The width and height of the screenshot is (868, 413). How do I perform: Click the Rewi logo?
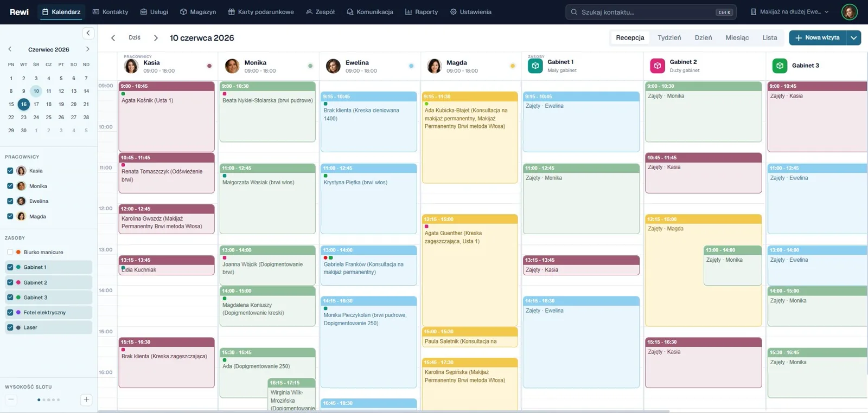19,12
